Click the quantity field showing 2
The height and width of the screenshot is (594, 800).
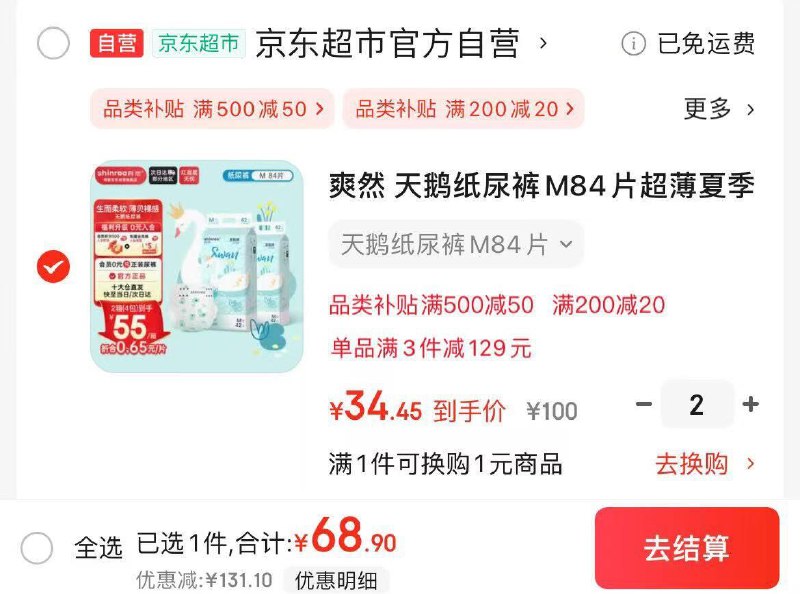697,405
